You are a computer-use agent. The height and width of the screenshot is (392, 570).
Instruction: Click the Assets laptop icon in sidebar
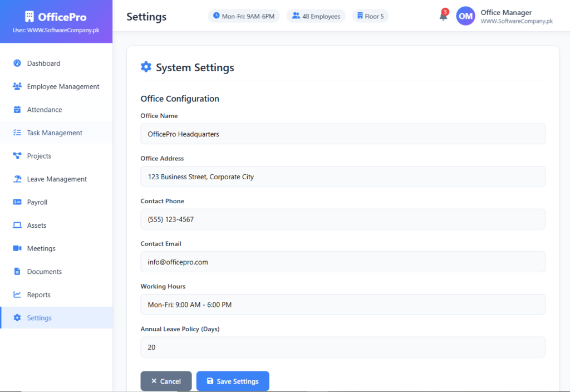click(17, 226)
